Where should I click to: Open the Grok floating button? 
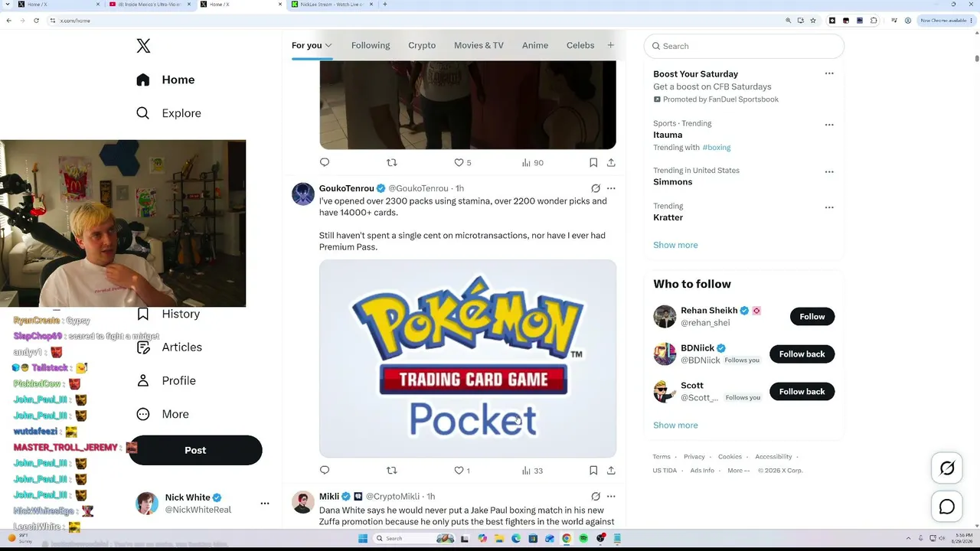(x=947, y=468)
